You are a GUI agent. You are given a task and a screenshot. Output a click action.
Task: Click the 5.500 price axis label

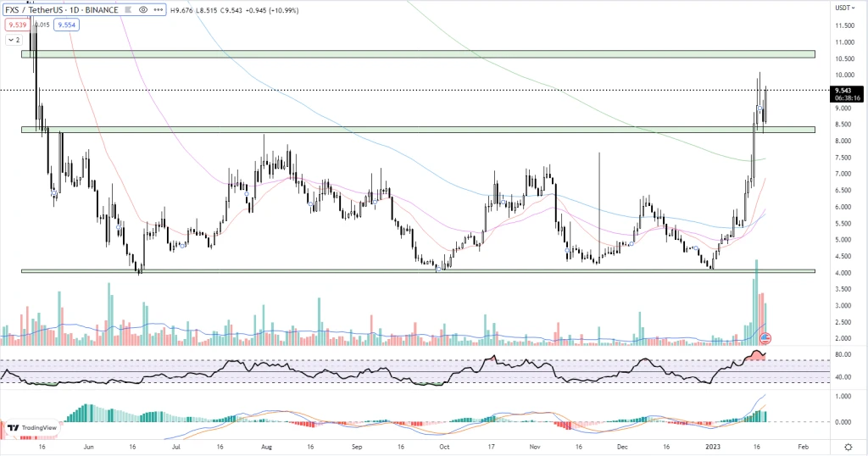(x=844, y=224)
